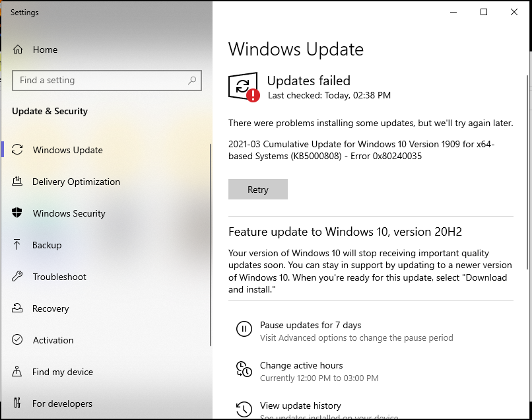This screenshot has height=420, width=532.
Task: Click the KB5000808 error 0x80240035 text
Action: tap(361, 150)
